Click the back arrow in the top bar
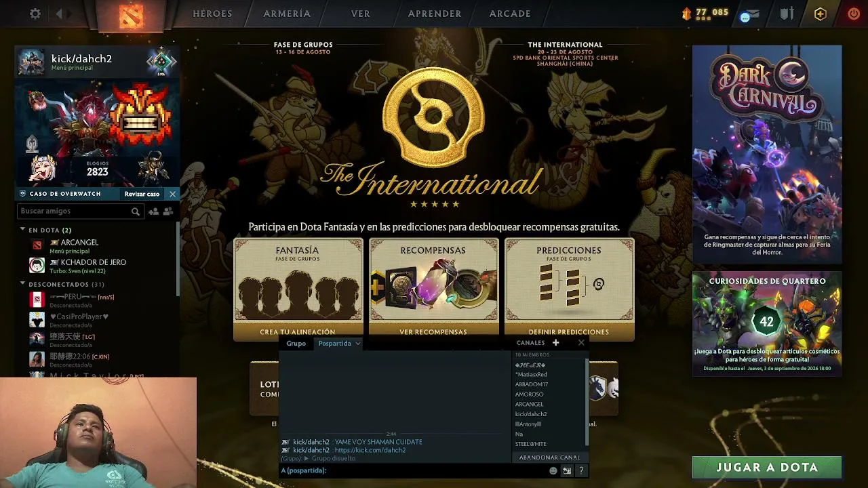Viewport: 868px width, 488px height. tap(59, 14)
